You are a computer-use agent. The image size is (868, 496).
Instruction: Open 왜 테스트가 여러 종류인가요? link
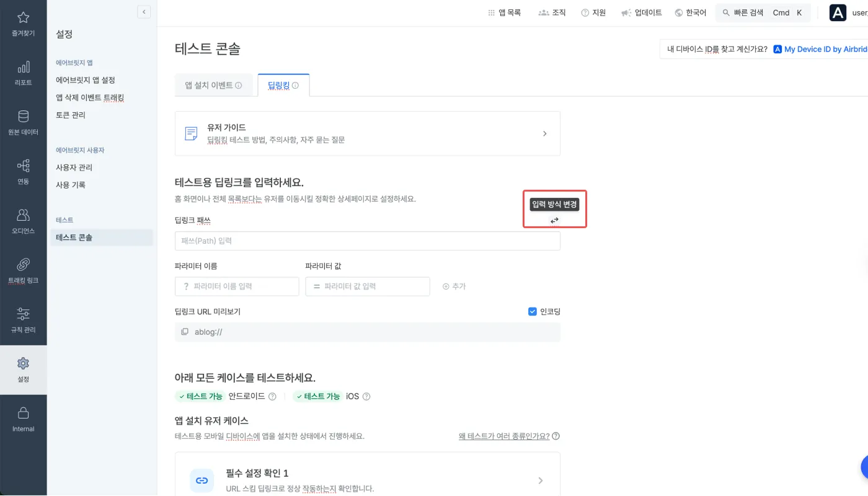click(x=504, y=436)
